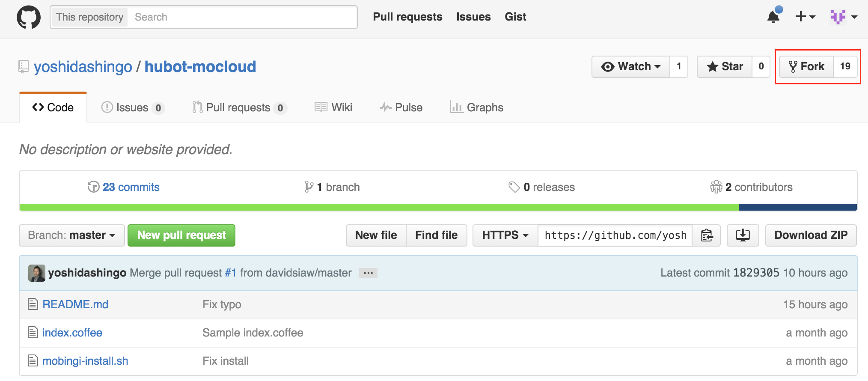Click the commits history icon
Viewport: 868px width, 381px height.
point(93,187)
